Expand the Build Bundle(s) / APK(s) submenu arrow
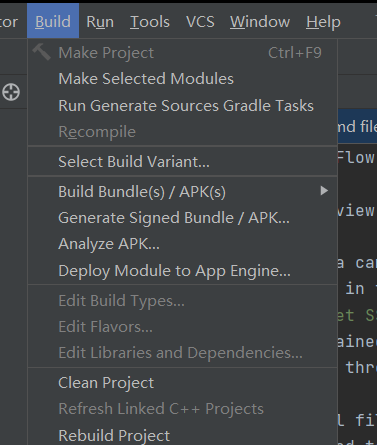The width and height of the screenshot is (377, 445). [x=324, y=191]
